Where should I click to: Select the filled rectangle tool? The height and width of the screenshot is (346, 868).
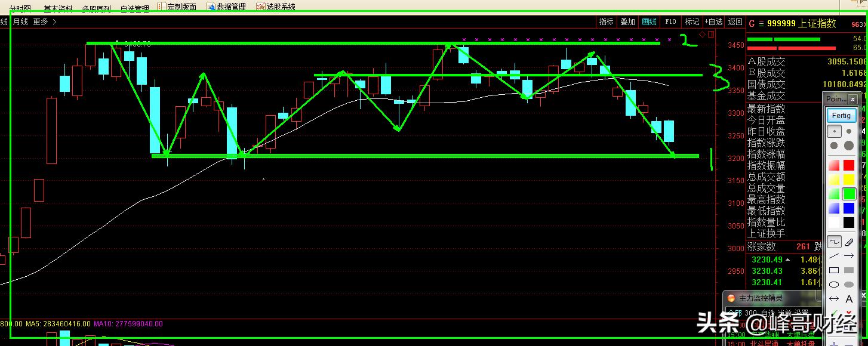[x=849, y=270]
